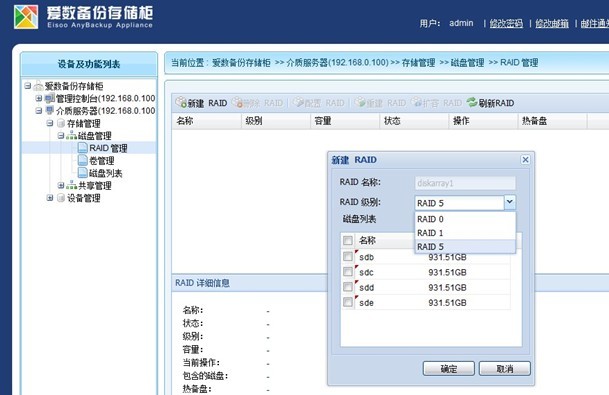Click the 名称 header in dialog disk list
The image size is (609, 395).
point(367,240)
